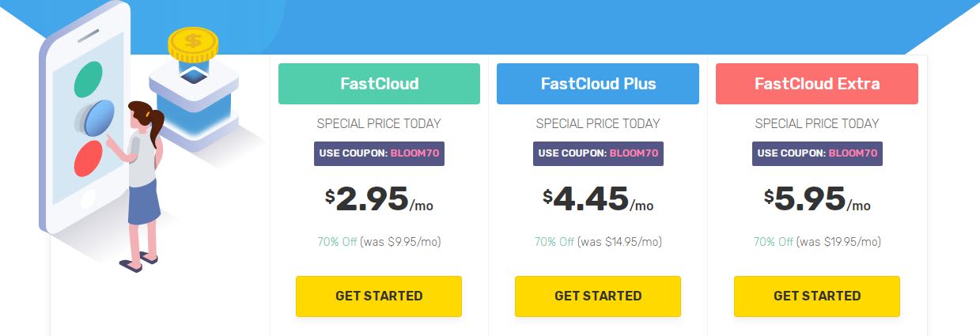Click BLOOM70 coupon badge under FastCloud

[x=379, y=153]
